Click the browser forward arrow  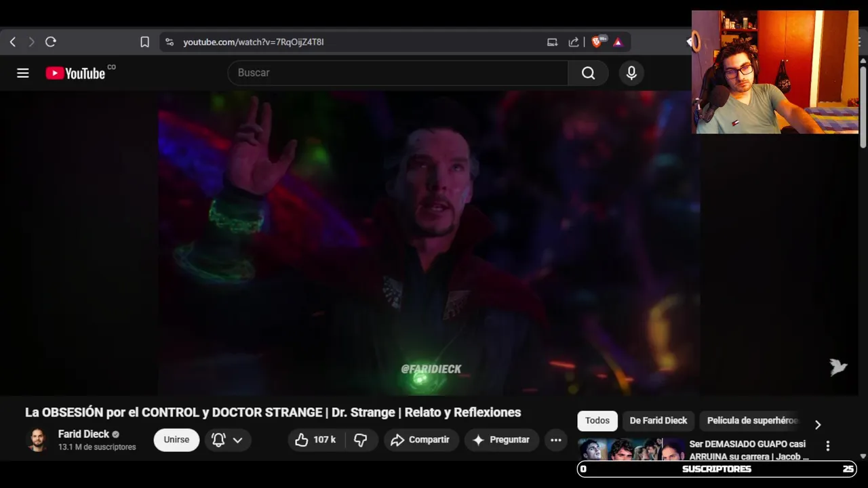point(31,42)
